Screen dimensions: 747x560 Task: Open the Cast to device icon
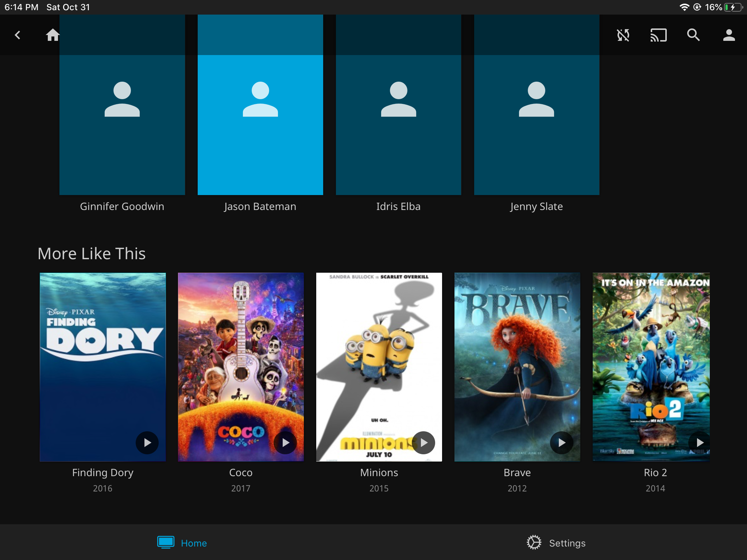(x=658, y=35)
